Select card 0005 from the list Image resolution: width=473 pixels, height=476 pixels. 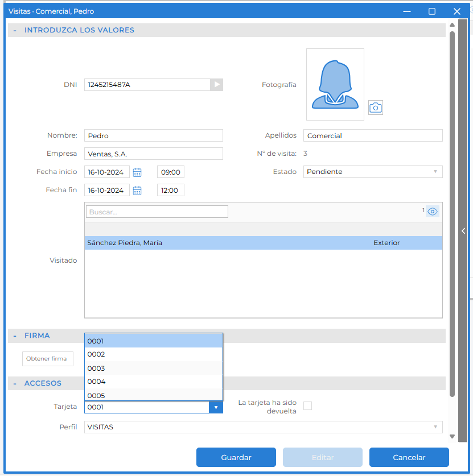click(154, 395)
